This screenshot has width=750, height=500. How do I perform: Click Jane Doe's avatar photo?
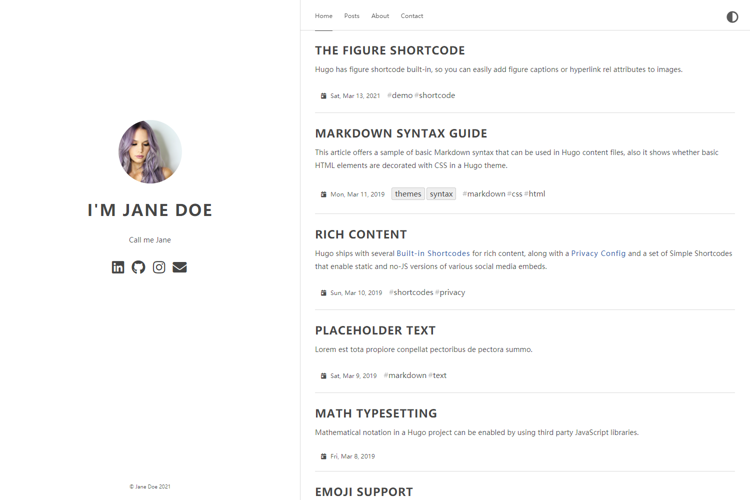tap(150, 152)
